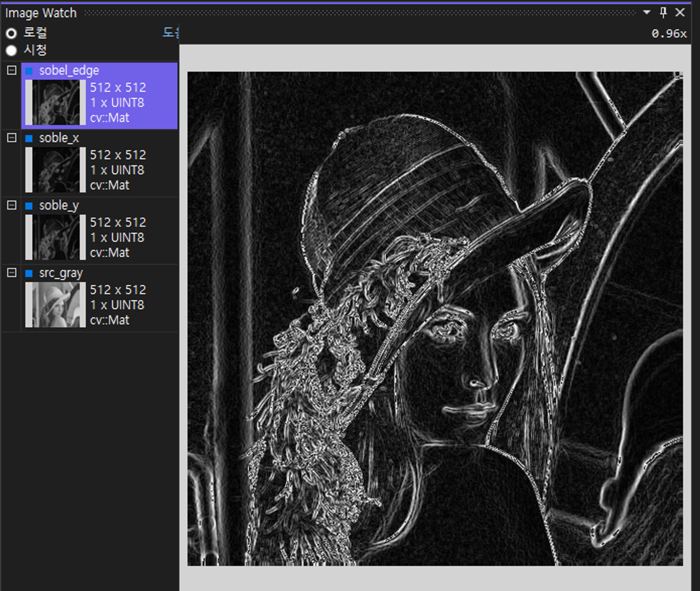Click the blue square icon beside soble_x
This screenshot has height=591, width=700.
[x=29, y=139]
